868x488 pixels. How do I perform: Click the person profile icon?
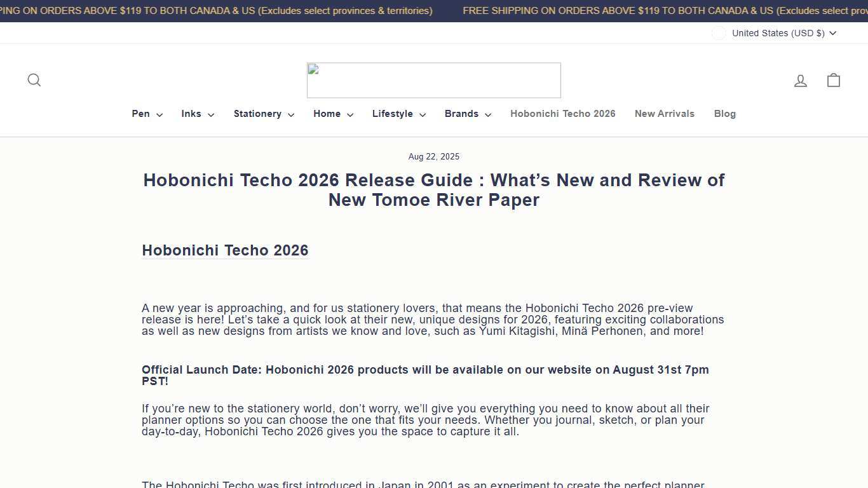800,80
